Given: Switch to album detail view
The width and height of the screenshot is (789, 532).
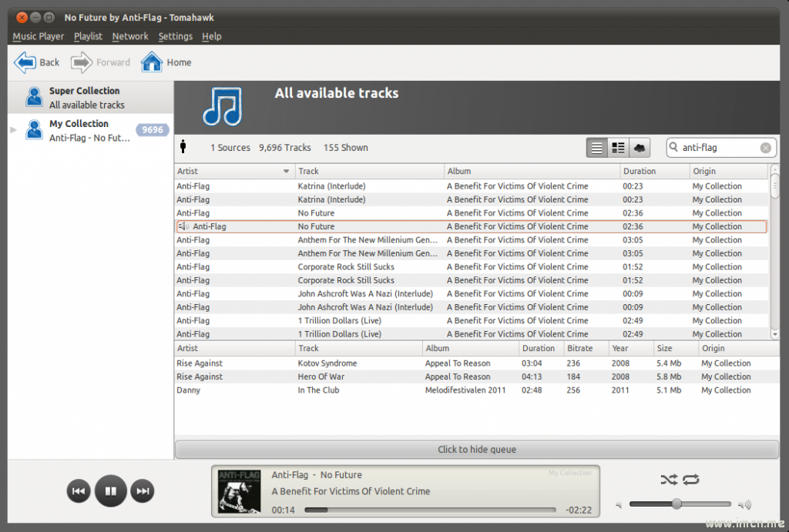Looking at the screenshot, I should coord(618,148).
